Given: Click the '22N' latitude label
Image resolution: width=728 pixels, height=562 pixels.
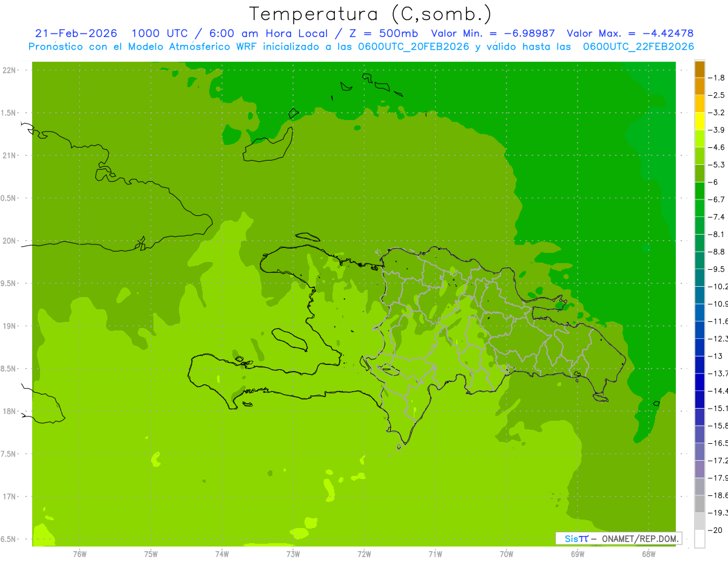Looking at the screenshot, I should (9, 70).
